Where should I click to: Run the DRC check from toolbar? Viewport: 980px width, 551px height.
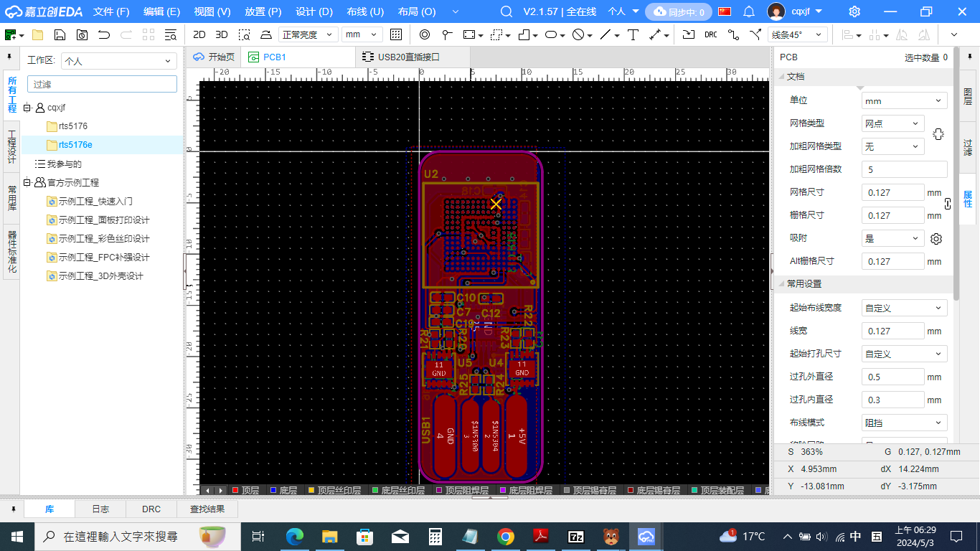(x=710, y=34)
